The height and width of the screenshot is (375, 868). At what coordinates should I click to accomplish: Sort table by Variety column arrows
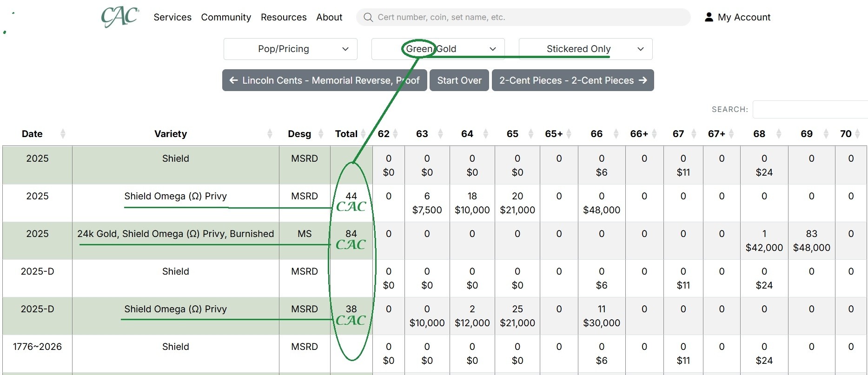coord(270,134)
